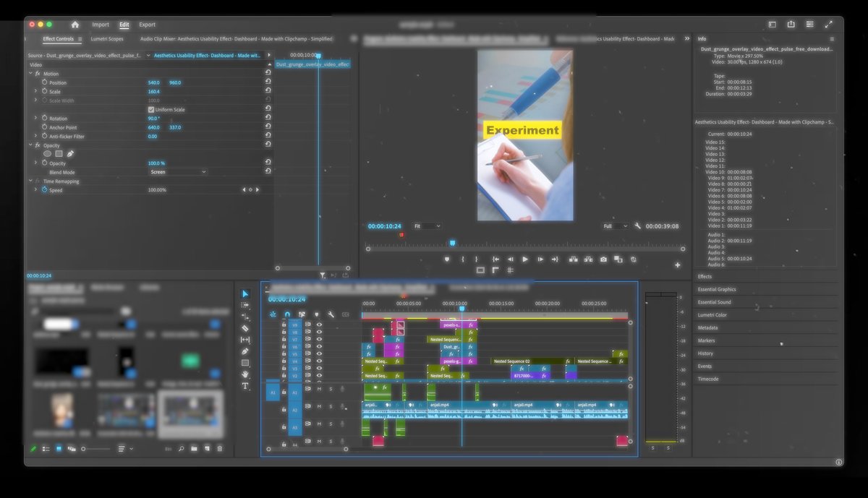This screenshot has height=498, width=868.
Task: Step back one frame
Action: click(511, 259)
